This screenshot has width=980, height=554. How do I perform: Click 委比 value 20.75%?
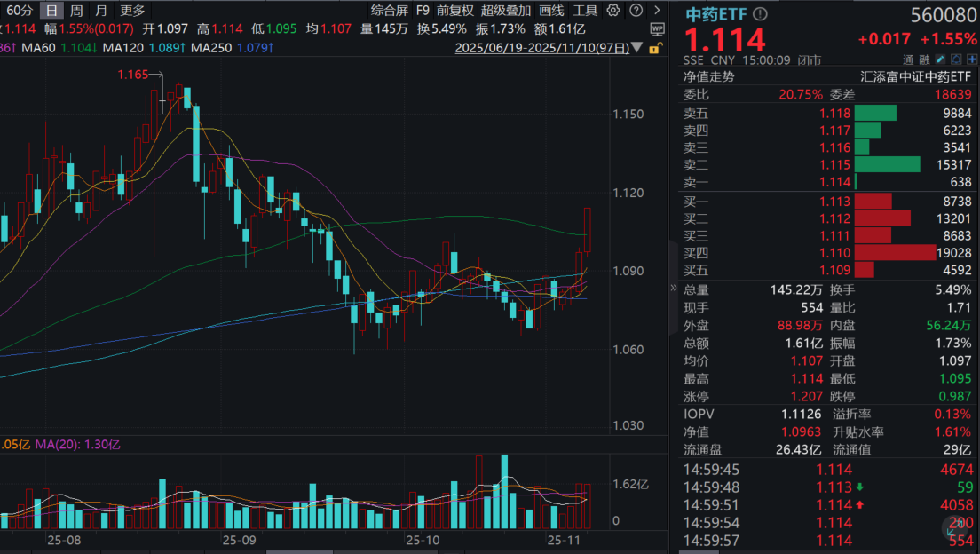801,94
